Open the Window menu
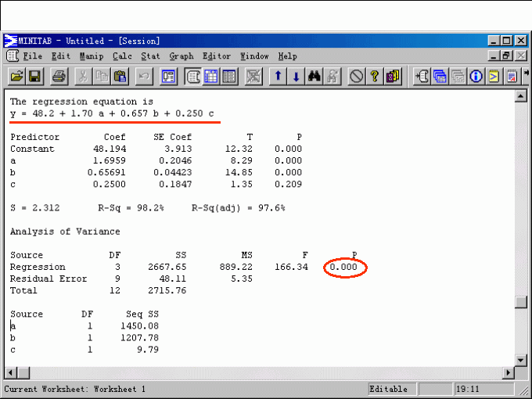Viewport: 532px width, 399px height. pos(254,56)
